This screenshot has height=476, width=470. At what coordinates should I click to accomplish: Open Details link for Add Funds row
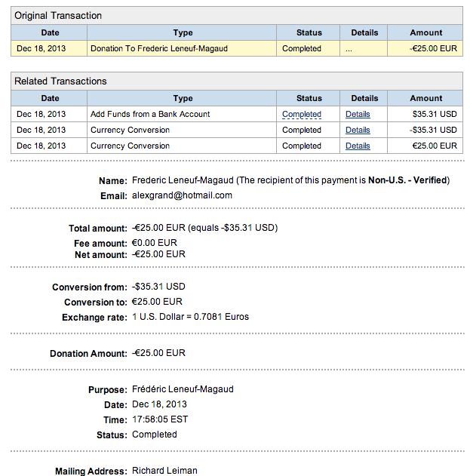point(358,115)
